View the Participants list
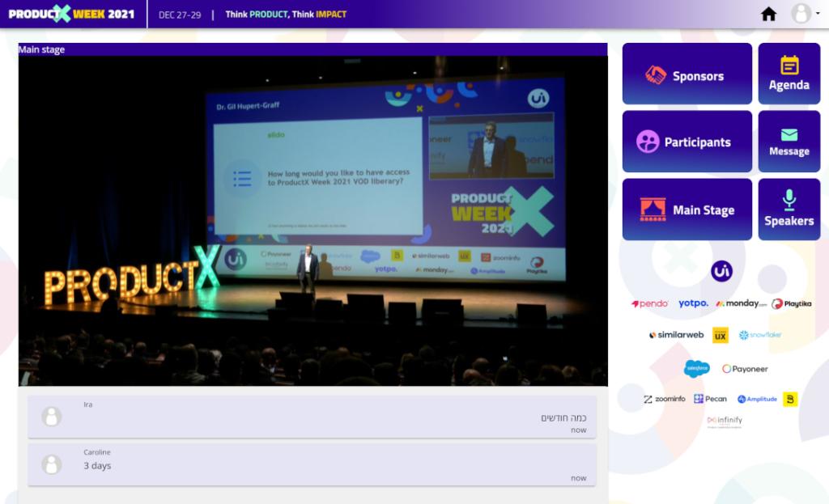Viewport: 829px width, 504px height. click(x=687, y=142)
